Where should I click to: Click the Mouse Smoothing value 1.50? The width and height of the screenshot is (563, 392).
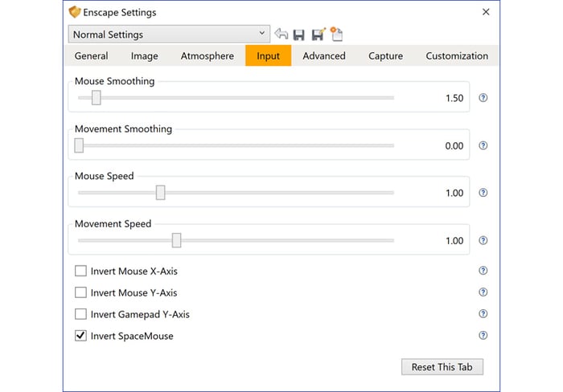454,98
